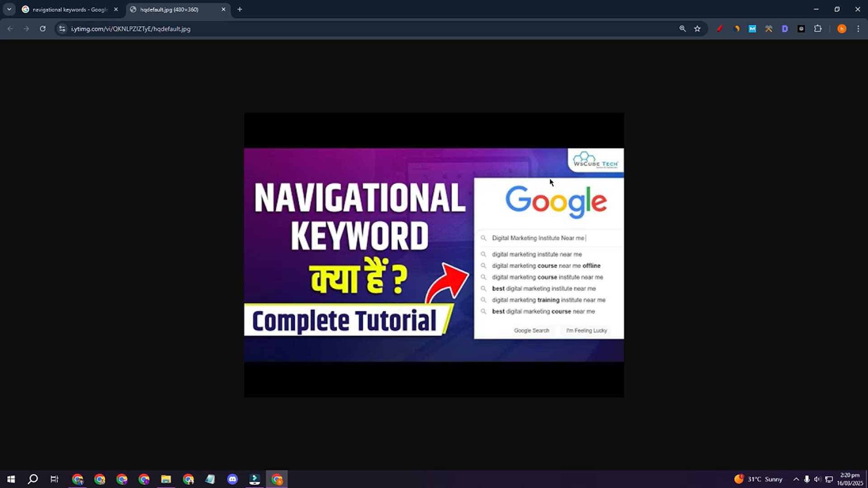The height and width of the screenshot is (488, 868).
Task: Show hidden system tray icons
Action: point(796,479)
